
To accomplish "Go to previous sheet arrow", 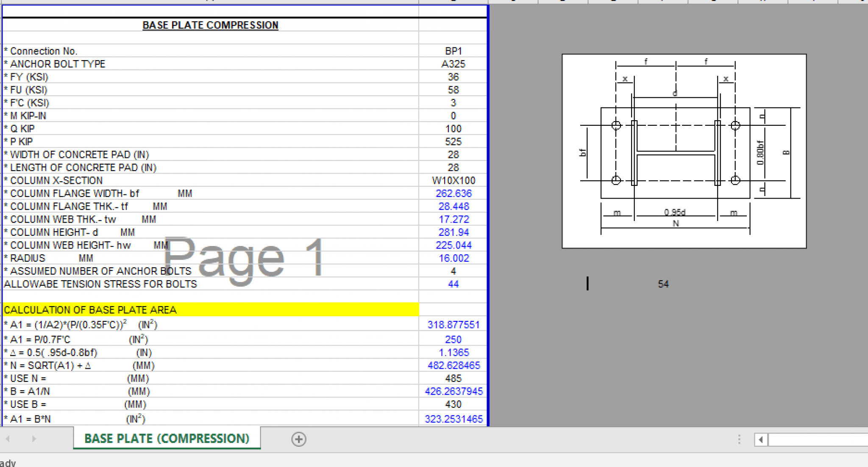I will point(8,439).
